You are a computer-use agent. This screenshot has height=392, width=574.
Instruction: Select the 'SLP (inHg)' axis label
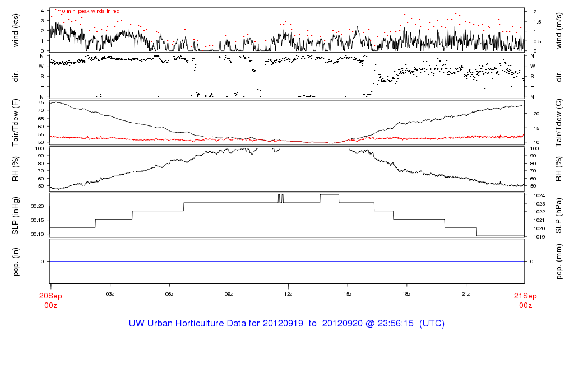pyautogui.click(x=16, y=216)
